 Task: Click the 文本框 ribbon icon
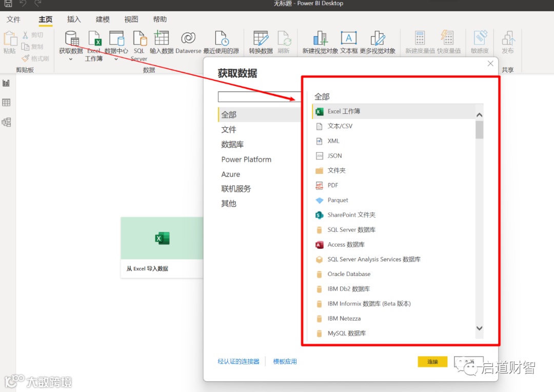coord(348,38)
